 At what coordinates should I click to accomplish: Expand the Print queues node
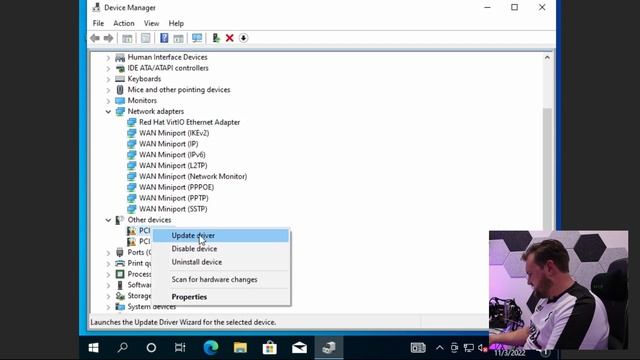click(108, 264)
